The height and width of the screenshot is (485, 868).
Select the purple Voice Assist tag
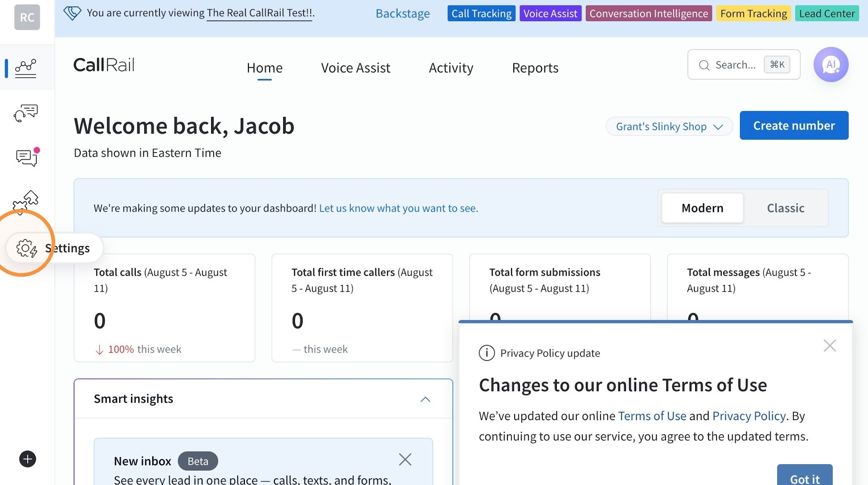550,14
